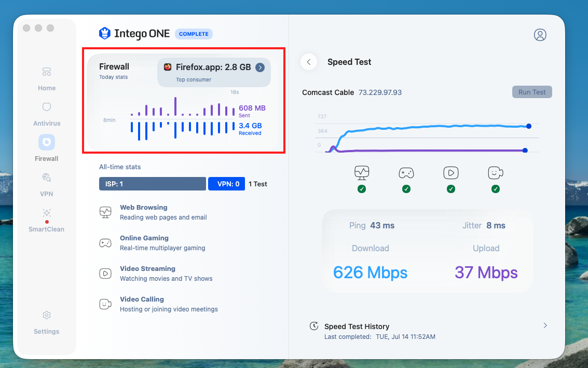
Task: Open the Home section in sidebar
Action: point(47,79)
